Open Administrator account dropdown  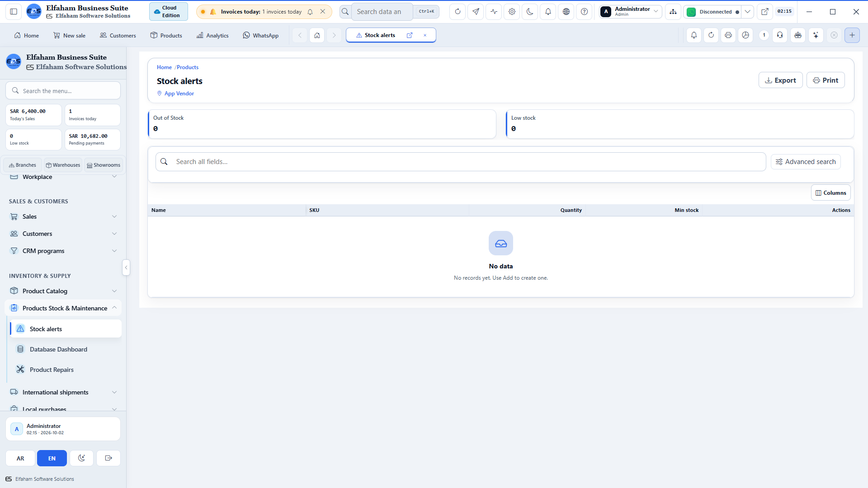(631, 12)
